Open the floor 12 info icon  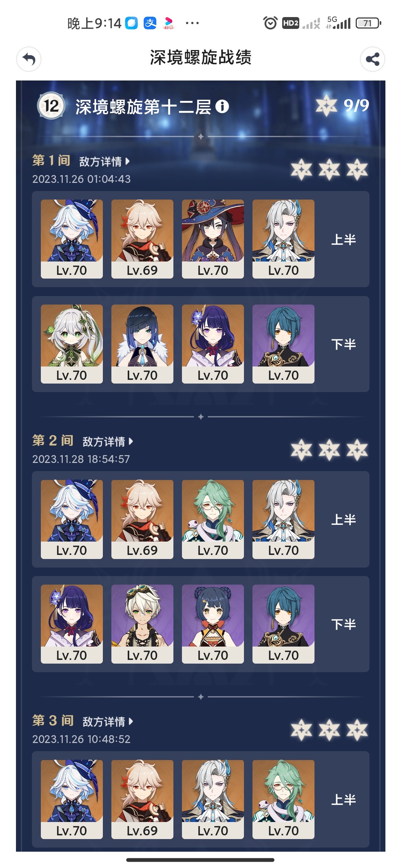pyautogui.click(x=222, y=107)
